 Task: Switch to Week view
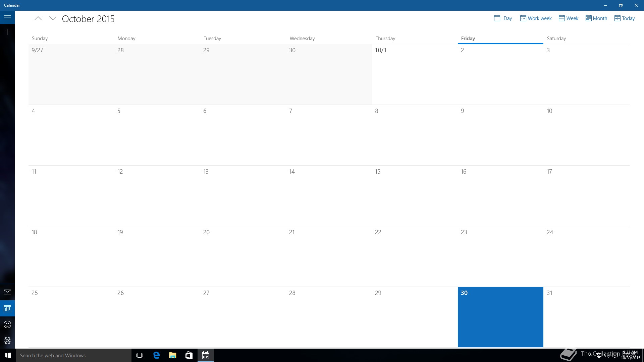(569, 18)
